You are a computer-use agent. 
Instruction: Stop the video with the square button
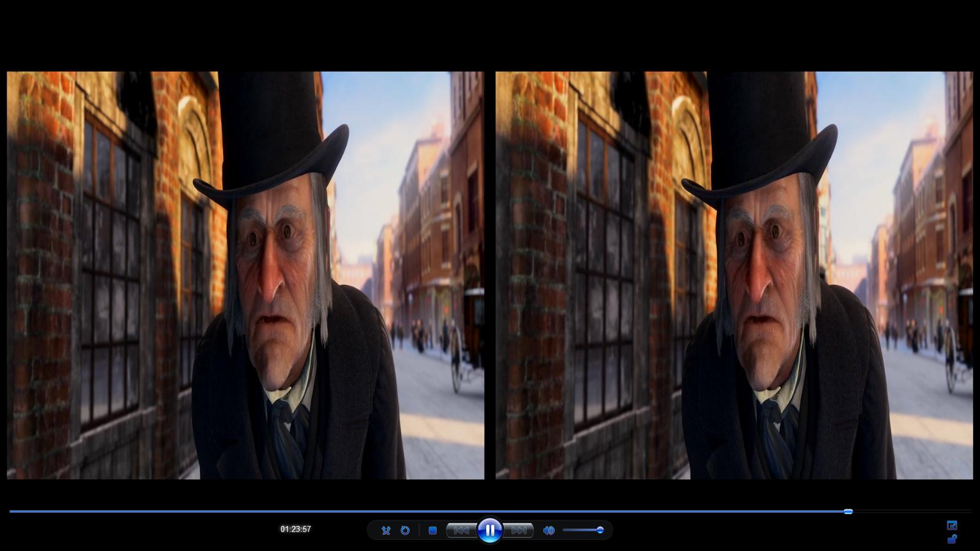pos(432,530)
